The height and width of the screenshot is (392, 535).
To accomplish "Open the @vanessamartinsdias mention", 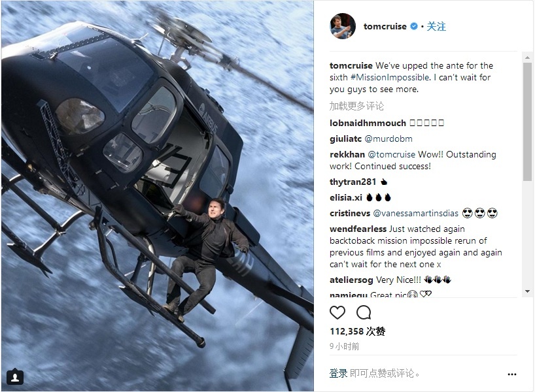I will coord(415,214).
